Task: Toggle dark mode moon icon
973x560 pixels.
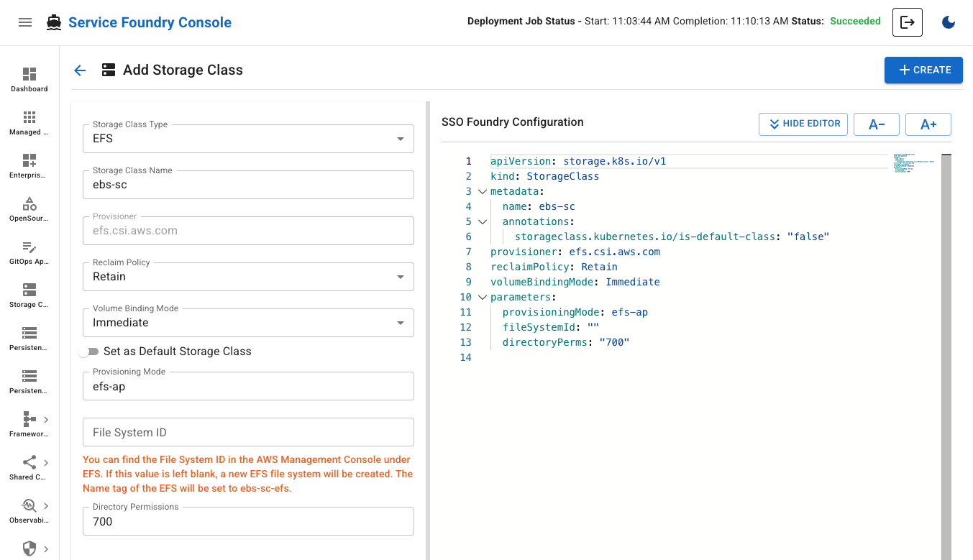Action: (949, 22)
